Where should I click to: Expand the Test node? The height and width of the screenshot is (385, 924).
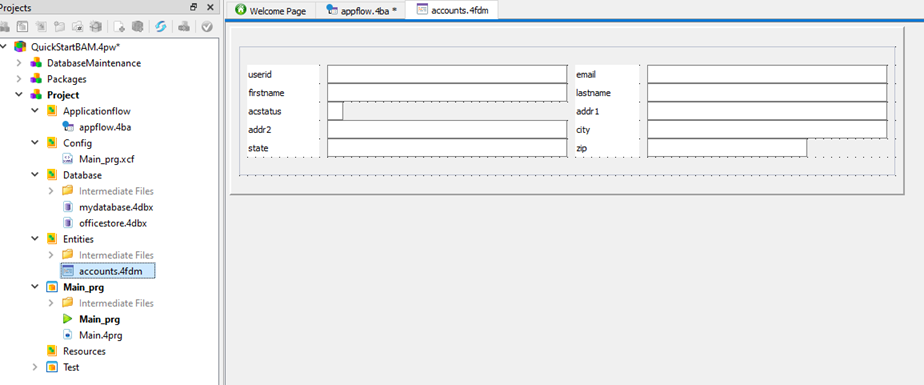[35, 367]
